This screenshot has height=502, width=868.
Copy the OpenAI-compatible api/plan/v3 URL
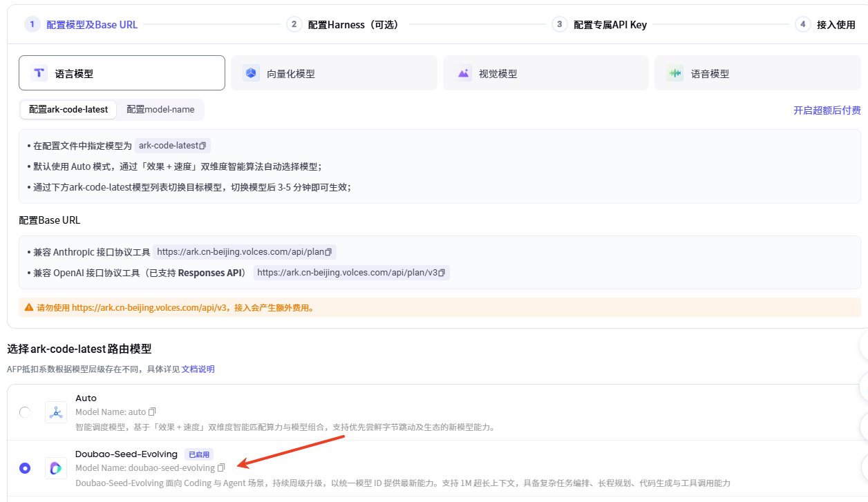(442, 273)
